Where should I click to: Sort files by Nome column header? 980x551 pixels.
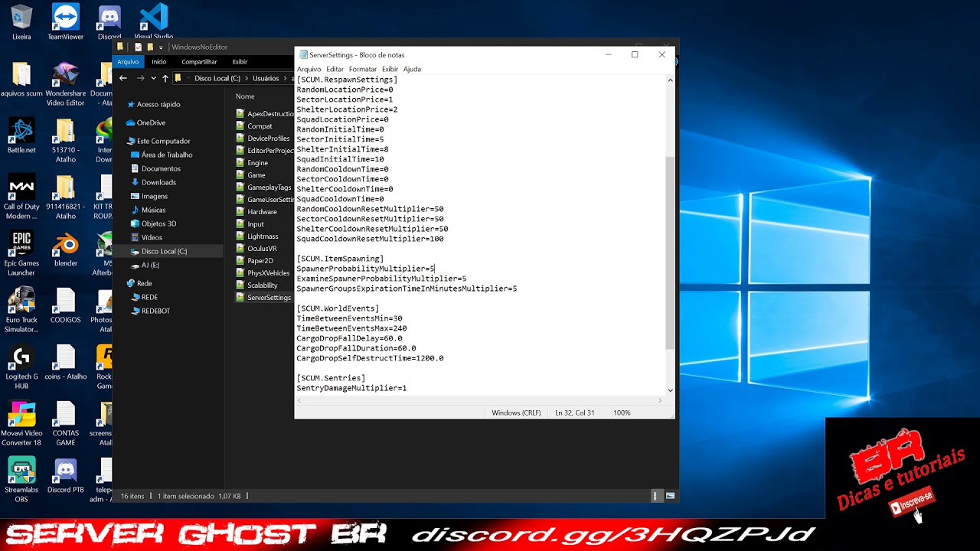click(245, 96)
